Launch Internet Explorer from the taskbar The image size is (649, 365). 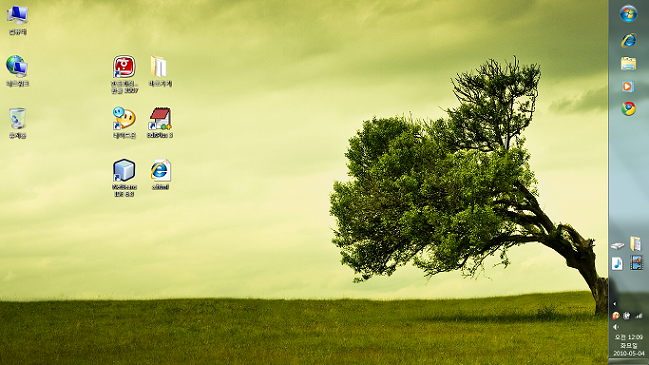[x=628, y=40]
